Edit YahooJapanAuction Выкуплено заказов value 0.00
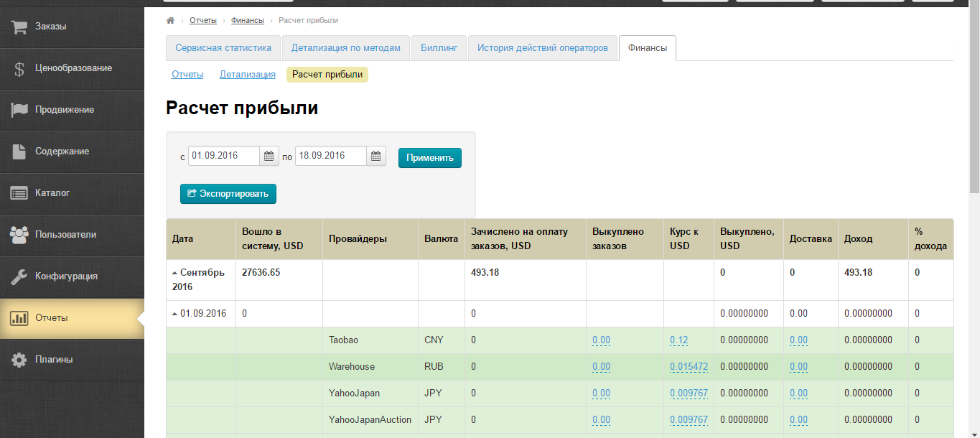Viewport: 980px width, 438px height. coord(602,420)
